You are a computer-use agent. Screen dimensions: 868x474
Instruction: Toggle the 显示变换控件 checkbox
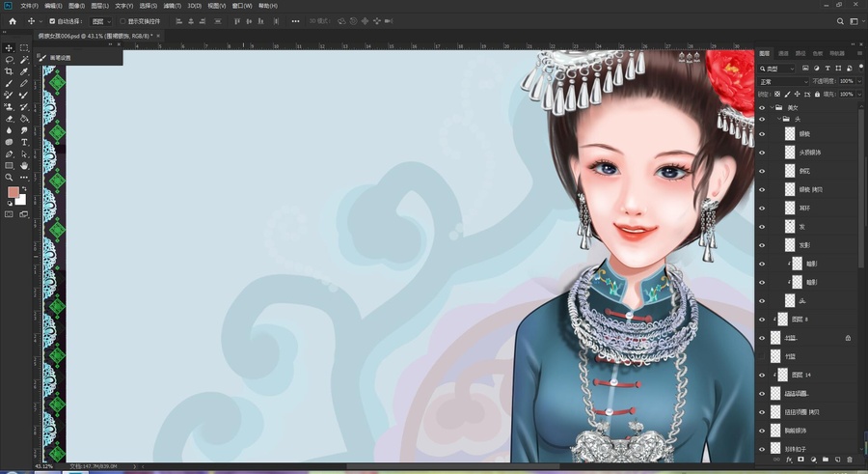pyautogui.click(x=122, y=21)
